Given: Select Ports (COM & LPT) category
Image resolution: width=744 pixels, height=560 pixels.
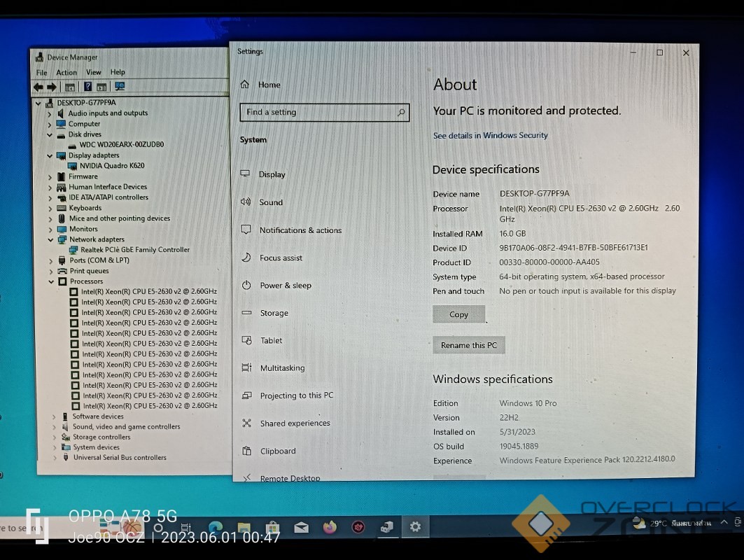Looking at the screenshot, I should click(x=99, y=260).
